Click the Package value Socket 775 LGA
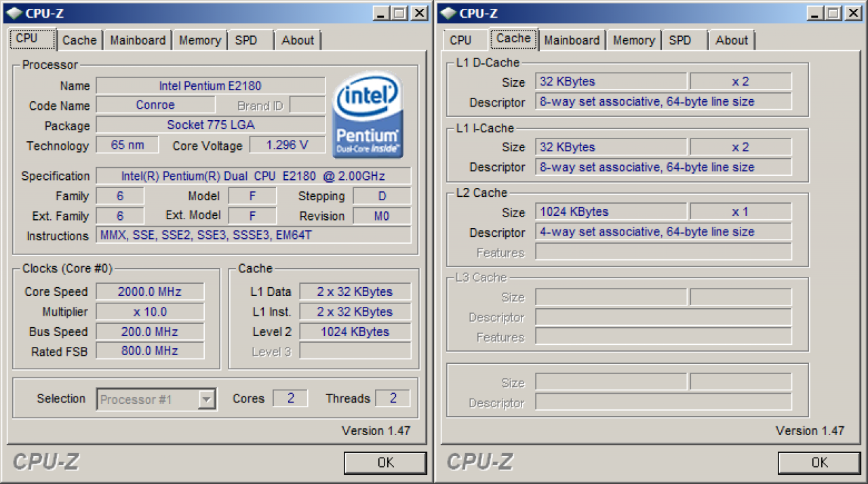868x484 pixels. pyautogui.click(x=210, y=126)
